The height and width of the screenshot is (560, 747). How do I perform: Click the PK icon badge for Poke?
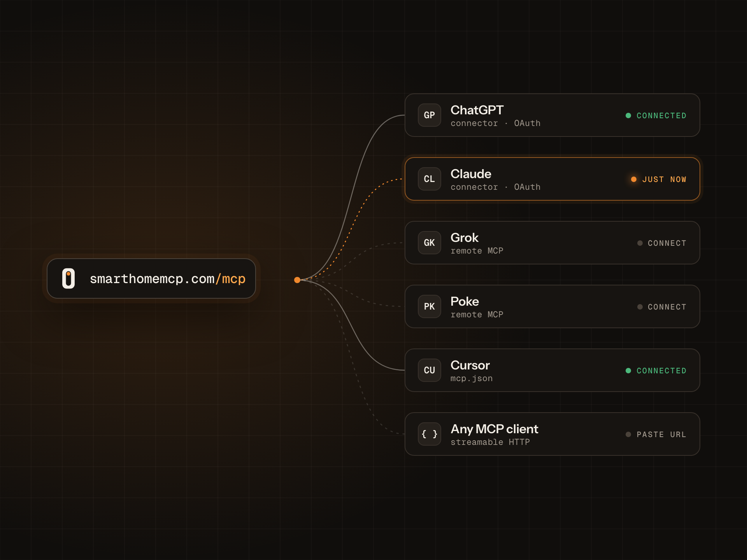(430, 306)
